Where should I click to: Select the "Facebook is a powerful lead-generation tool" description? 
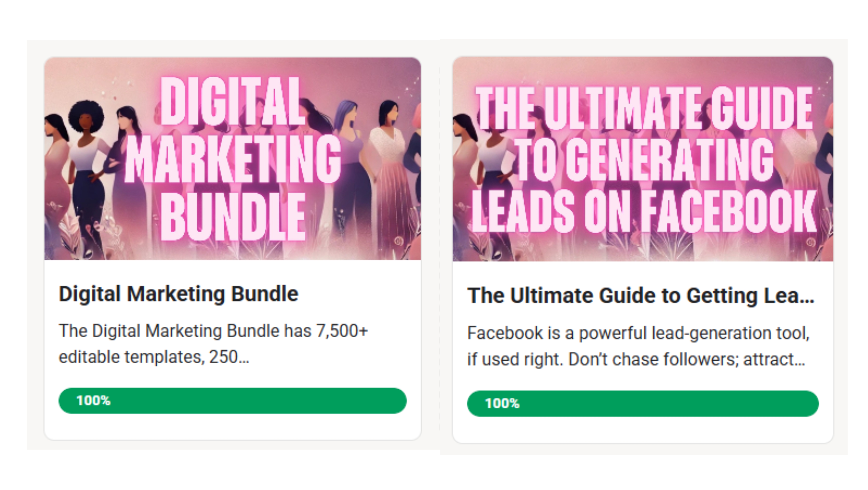pyautogui.click(x=638, y=333)
